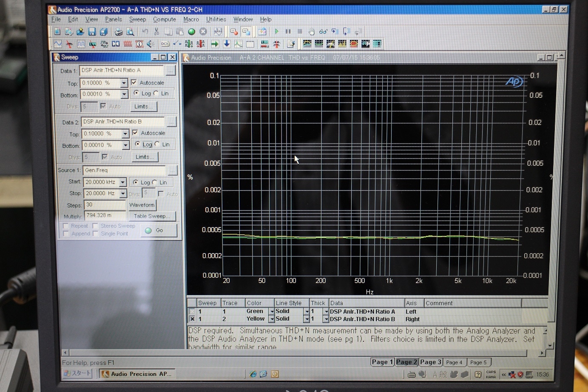This screenshot has height=392, width=588.
Task: Open Green trace Thick dropdown
Action: coord(326,311)
